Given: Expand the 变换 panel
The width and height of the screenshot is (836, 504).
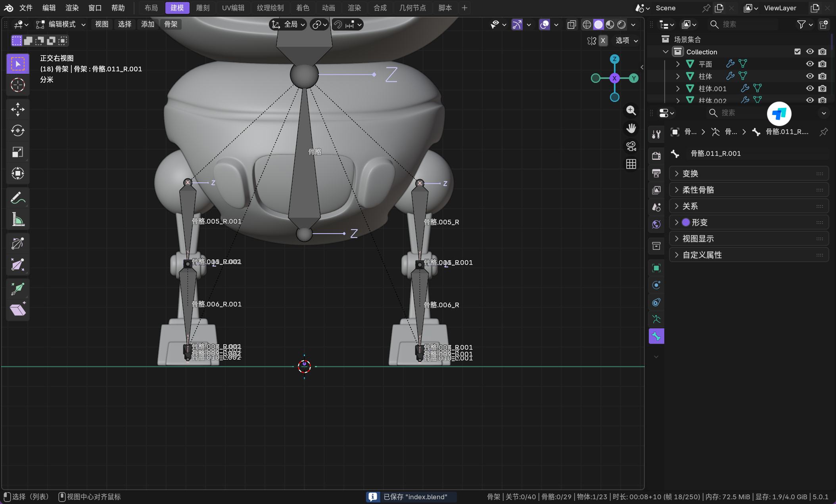Looking at the screenshot, I should click(690, 174).
